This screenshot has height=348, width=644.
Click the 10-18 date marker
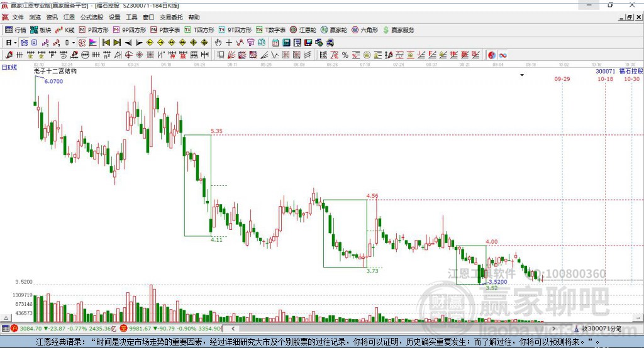coord(606,79)
